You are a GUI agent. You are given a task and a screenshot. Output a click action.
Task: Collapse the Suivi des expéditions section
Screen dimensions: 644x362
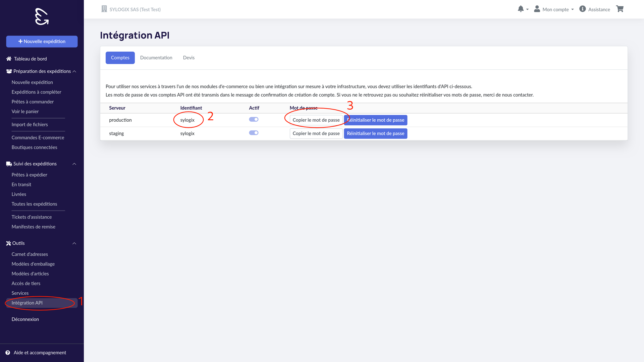coord(74,164)
